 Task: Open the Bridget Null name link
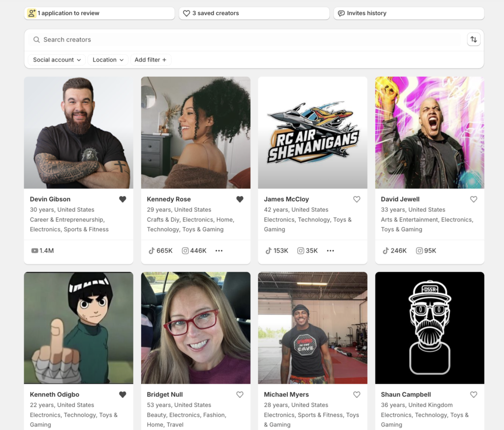pyautogui.click(x=165, y=394)
